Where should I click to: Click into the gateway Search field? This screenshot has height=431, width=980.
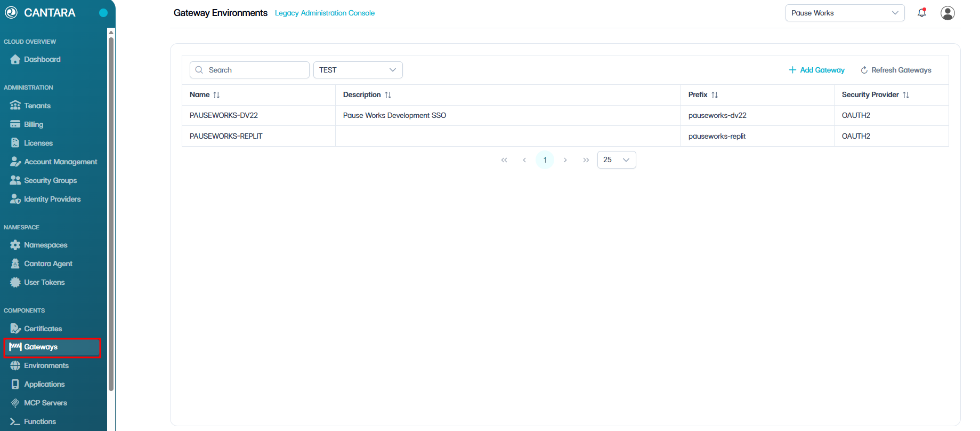click(x=249, y=70)
